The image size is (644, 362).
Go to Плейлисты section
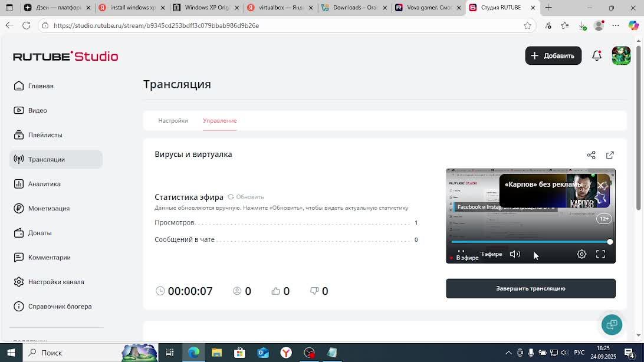click(x=38, y=135)
